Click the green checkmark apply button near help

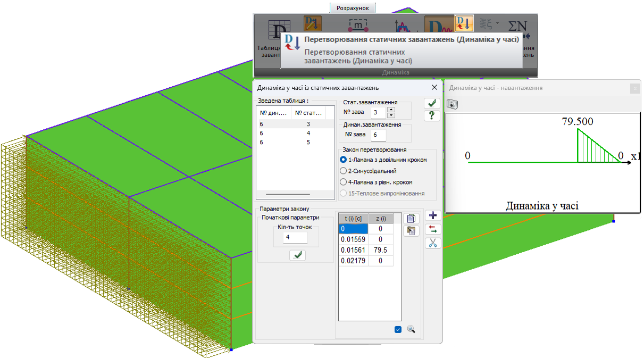432,103
